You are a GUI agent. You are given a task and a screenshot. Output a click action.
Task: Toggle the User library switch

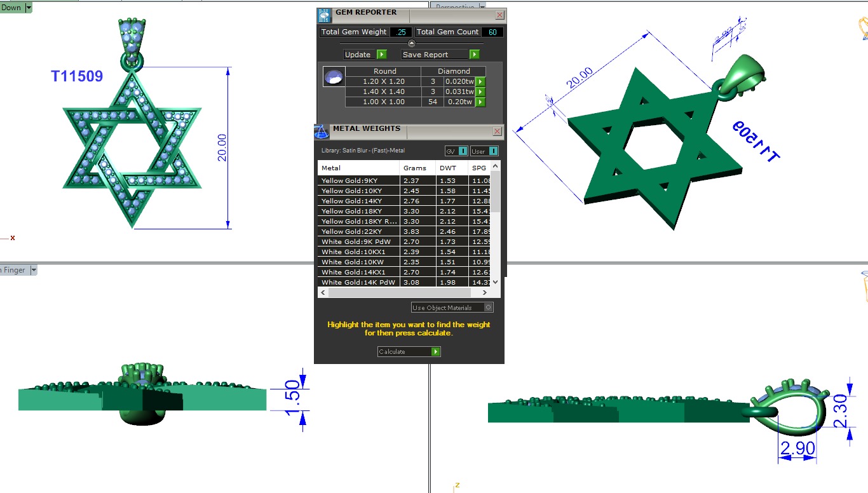[493, 151]
